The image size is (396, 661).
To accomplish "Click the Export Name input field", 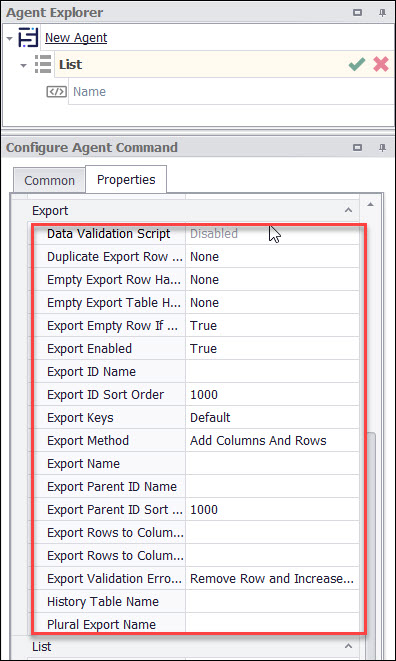I will [272, 464].
